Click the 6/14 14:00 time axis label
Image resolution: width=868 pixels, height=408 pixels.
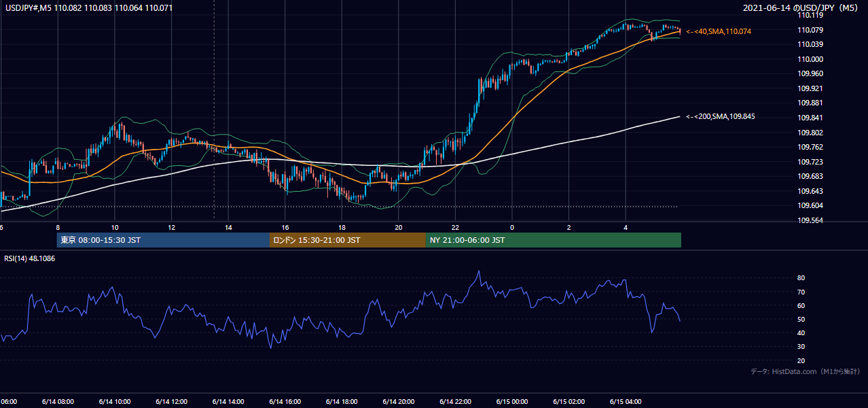pyautogui.click(x=228, y=402)
